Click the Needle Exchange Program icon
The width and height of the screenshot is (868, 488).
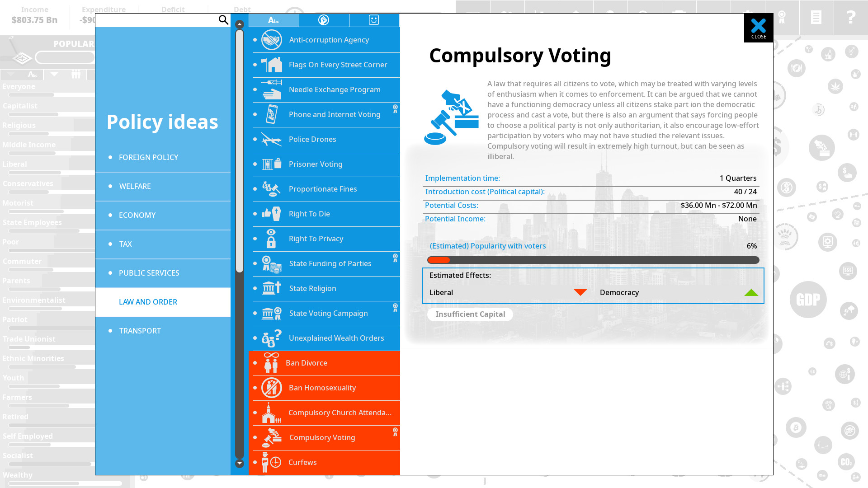click(x=271, y=89)
